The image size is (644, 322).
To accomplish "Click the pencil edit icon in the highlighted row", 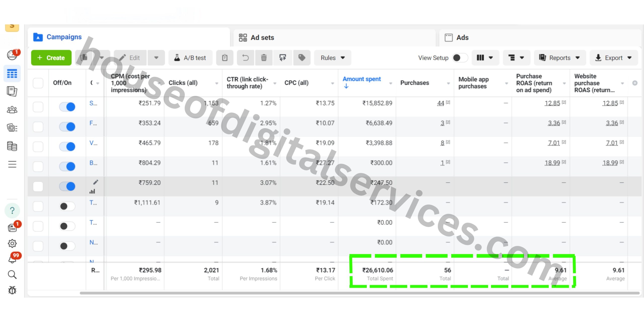I will click(x=96, y=182).
